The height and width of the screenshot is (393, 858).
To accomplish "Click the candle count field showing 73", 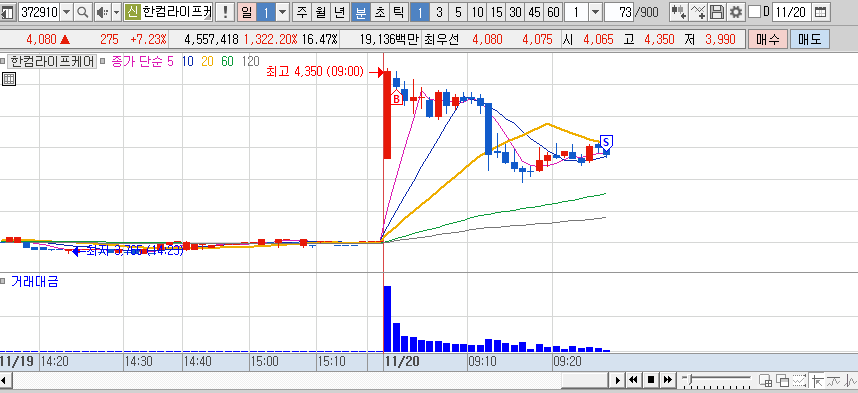I will coord(619,11).
